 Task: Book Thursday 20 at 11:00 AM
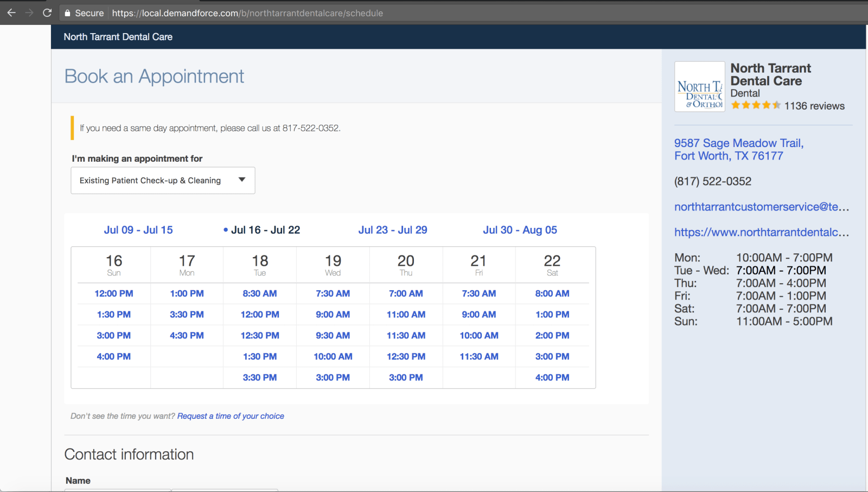(406, 315)
